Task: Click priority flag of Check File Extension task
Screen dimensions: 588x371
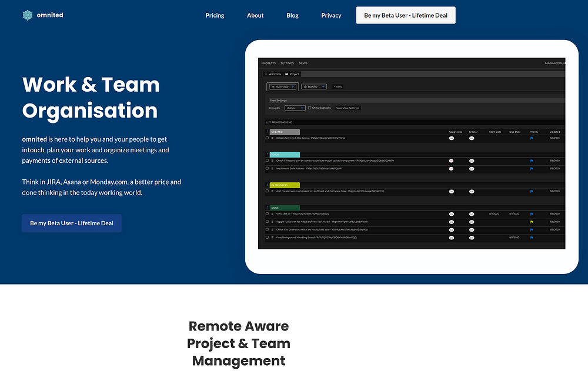Action: (532, 230)
